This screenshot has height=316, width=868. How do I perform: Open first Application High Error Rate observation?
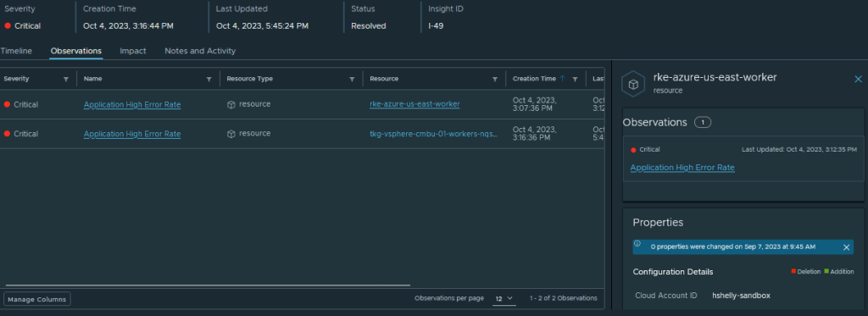132,104
